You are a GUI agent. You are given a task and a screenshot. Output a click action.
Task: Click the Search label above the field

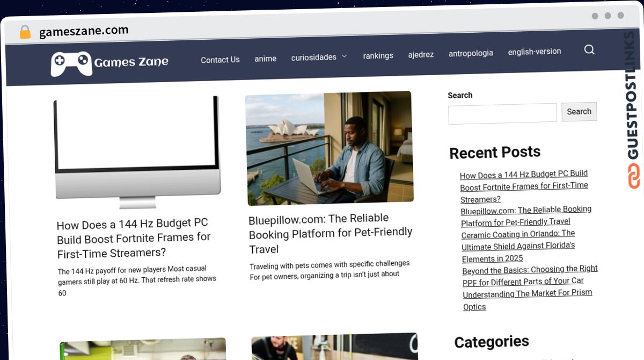pyautogui.click(x=460, y=95)
